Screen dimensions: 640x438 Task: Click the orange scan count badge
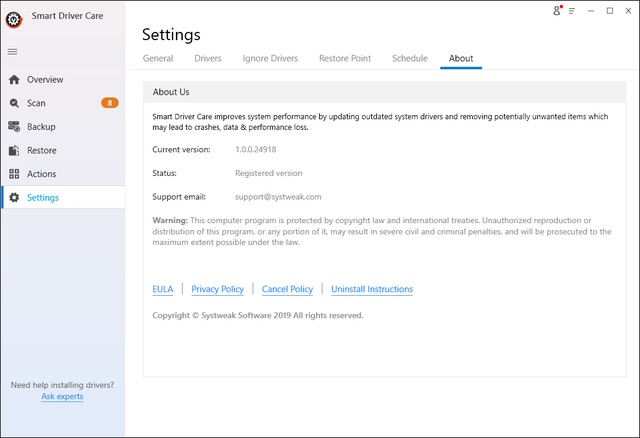110,103
